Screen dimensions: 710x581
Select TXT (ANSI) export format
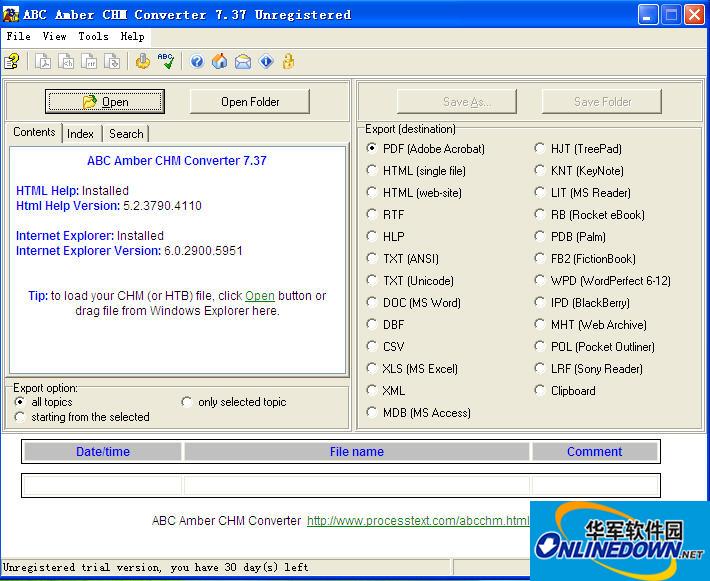(x=403, y=259)
